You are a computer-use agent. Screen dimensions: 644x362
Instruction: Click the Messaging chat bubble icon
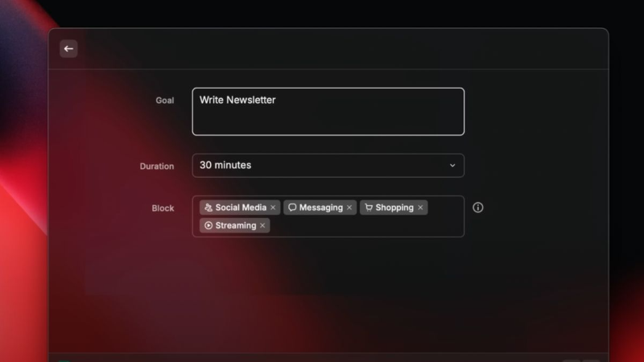[292, 208]
